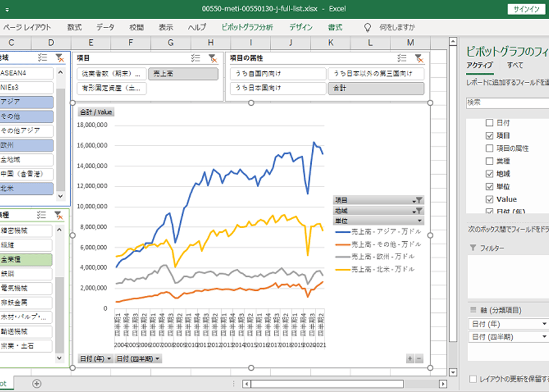This screenshot has width=549, height=392.
Task: Click the Tell me lightbulb icon
Action: [367, 27]
